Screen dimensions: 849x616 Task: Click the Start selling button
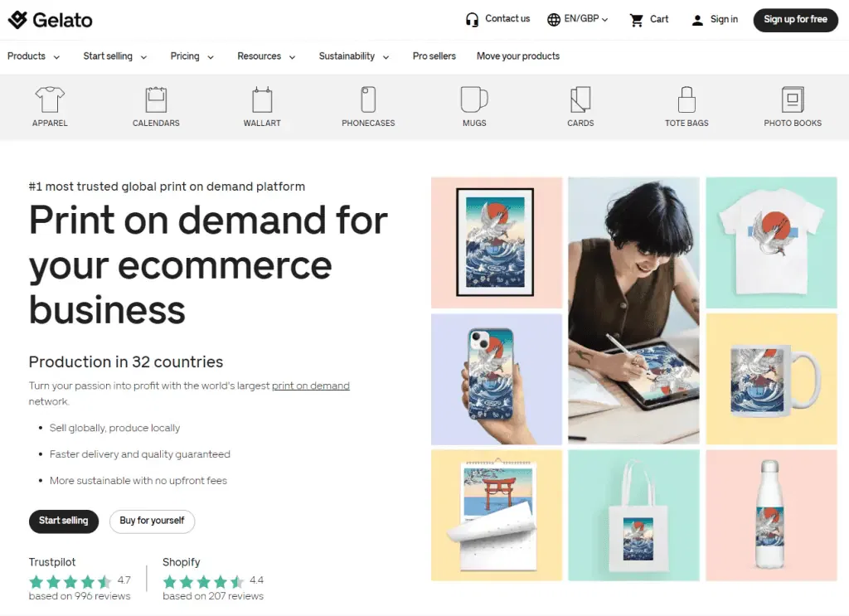coord(63,521)
